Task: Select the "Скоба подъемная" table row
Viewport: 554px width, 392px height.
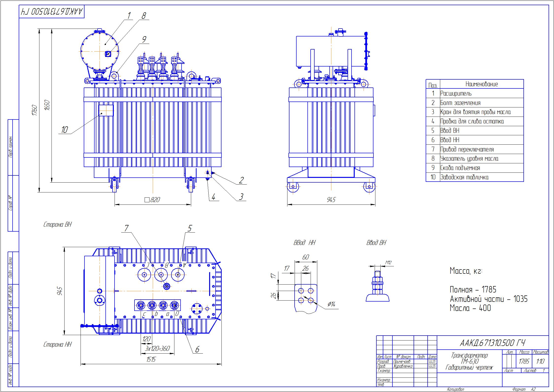Action: click(475, 168)
